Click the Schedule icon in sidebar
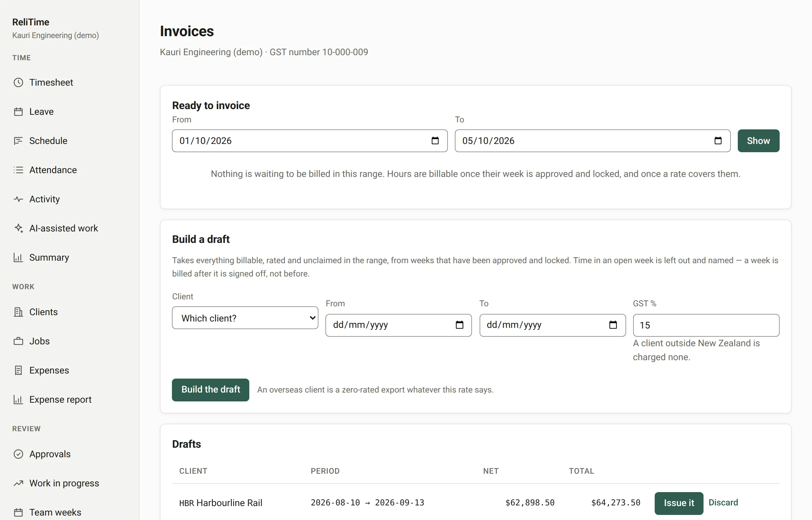This screenshot has width=812, height=520. pyautogui.click(x=18, y=141)
